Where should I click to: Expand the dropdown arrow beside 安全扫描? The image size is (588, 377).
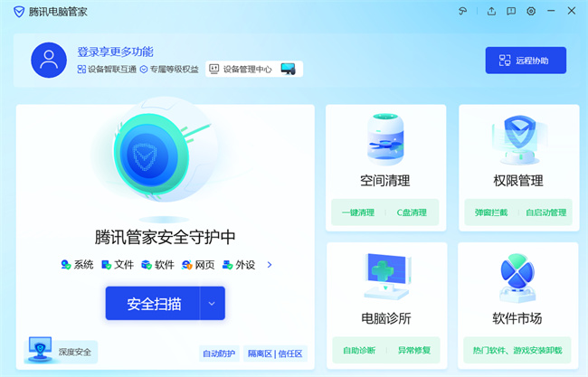[x=212, y=304]
